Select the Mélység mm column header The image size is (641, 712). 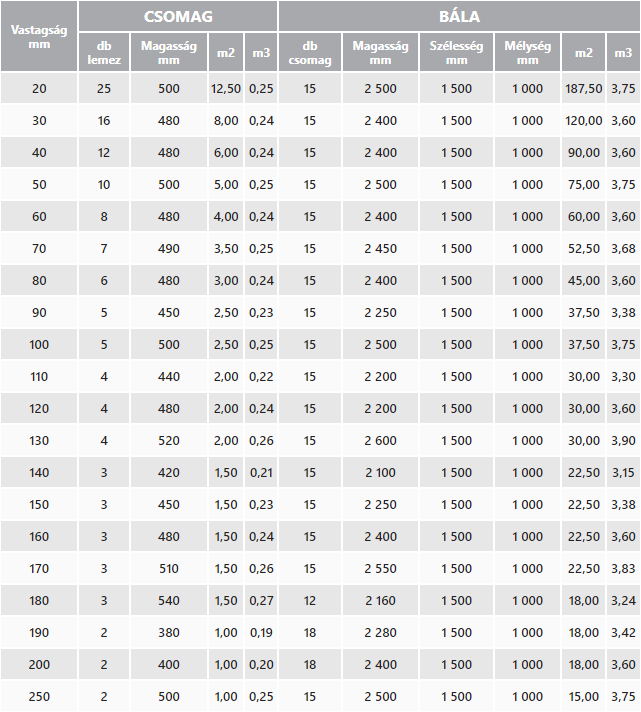[527, 53]
